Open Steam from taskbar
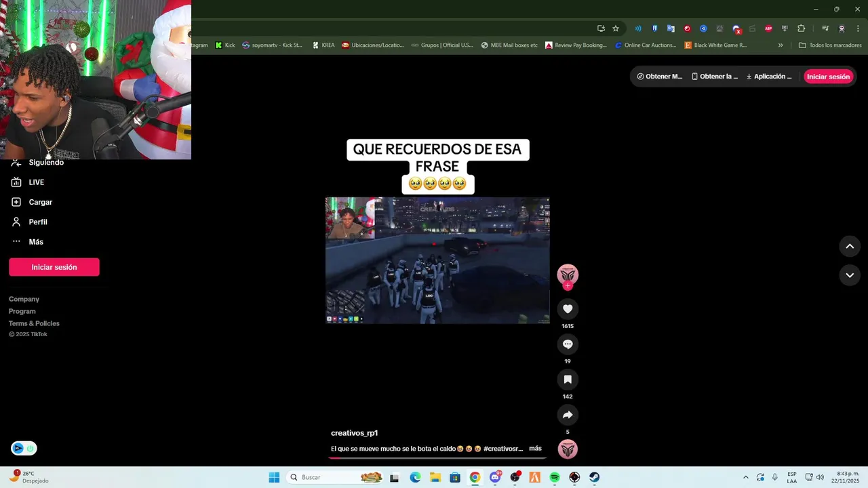Viewport: 868px width, 488px height. pyautogui.click(x=594, y=477)
